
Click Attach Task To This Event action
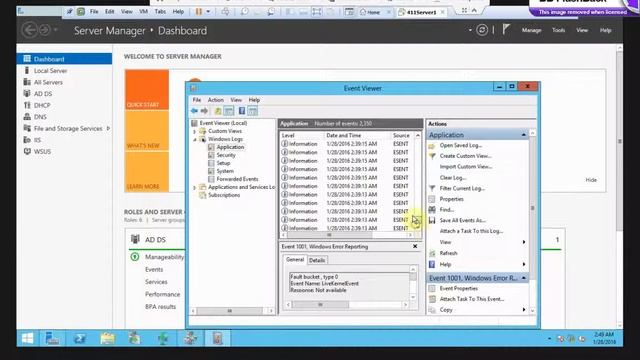pos(471,299)
